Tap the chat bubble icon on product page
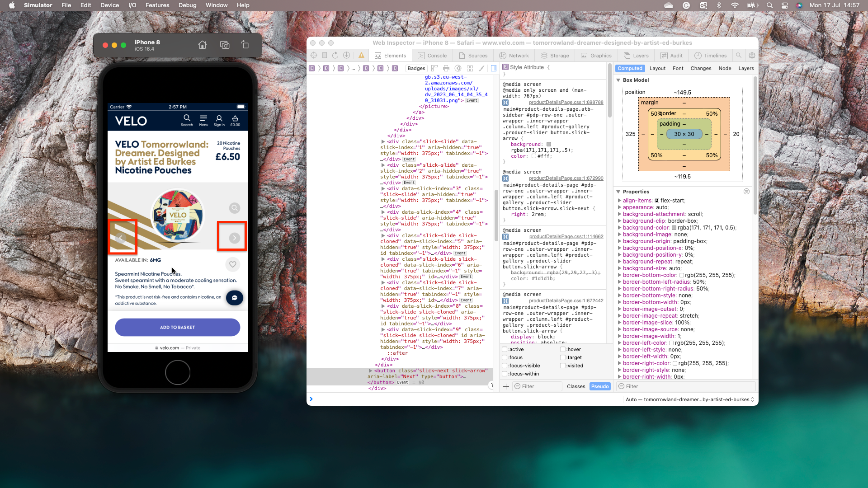 pos(235,298)
